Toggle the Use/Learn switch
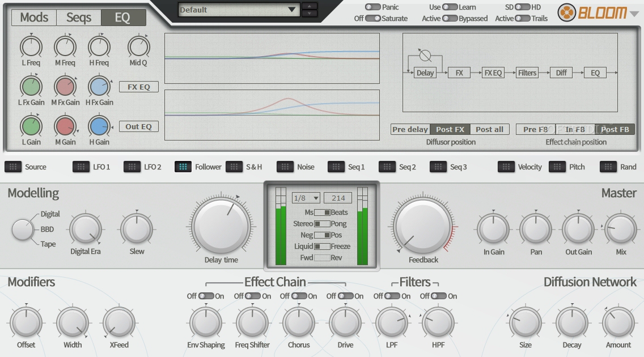644x357 pixels. [450, 7]
